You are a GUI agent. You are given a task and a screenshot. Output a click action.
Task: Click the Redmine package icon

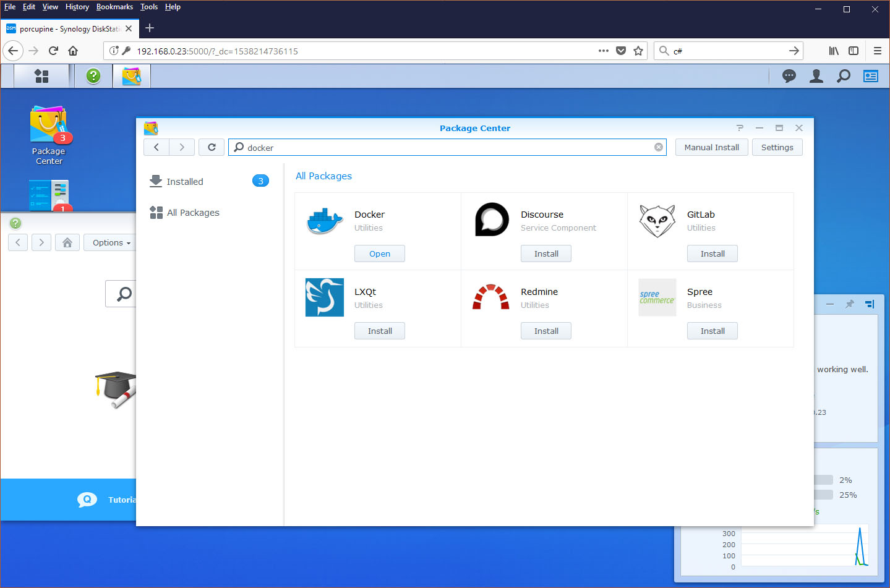click(491, 297)
